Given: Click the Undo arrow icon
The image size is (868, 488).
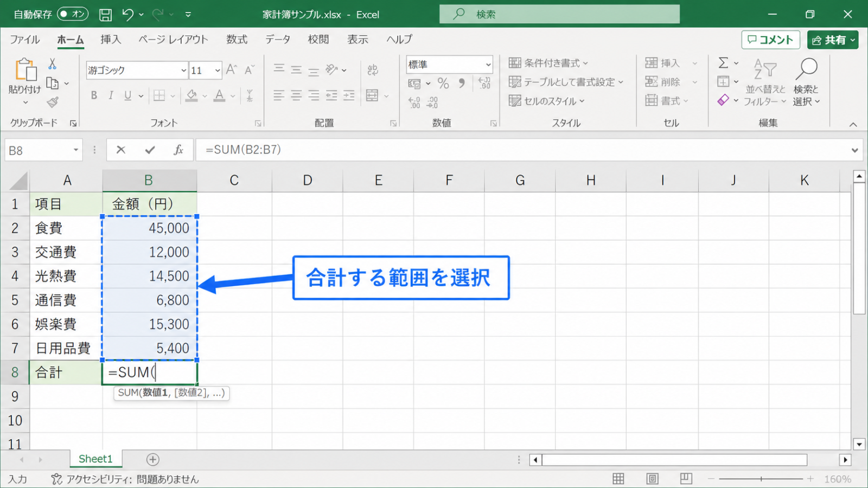Looking at the screenshot, I should coord(128,15).
